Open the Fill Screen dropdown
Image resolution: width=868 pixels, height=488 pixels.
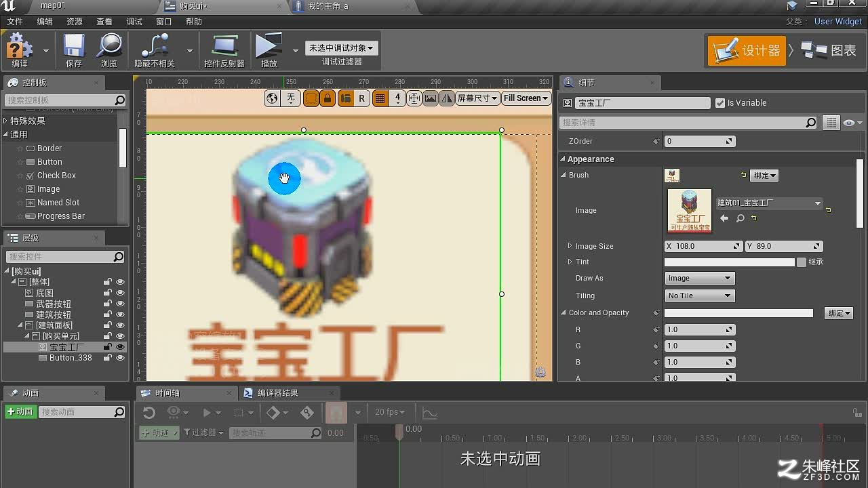(x=526, y=98)
